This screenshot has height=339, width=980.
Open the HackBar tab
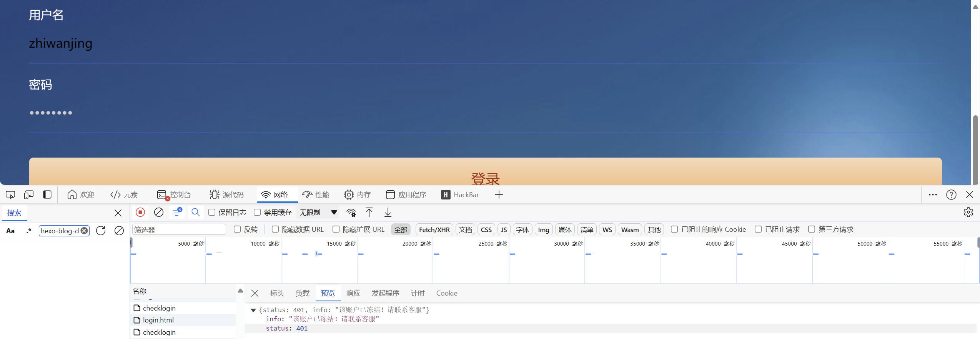point(460,195)
